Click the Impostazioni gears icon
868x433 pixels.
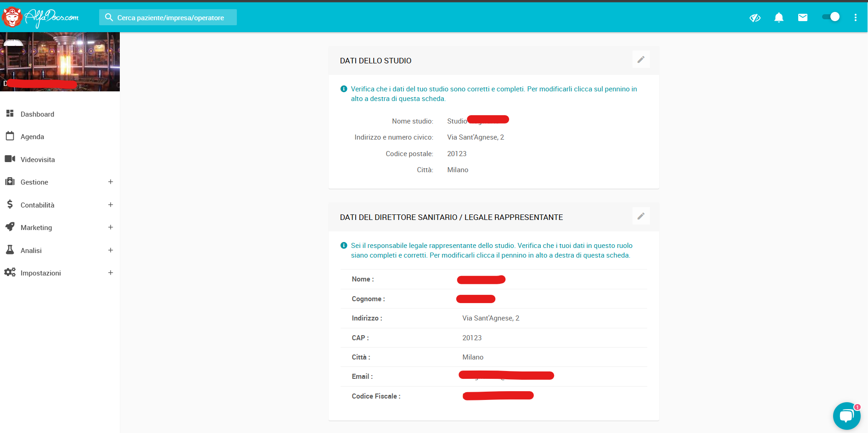pos(10,272)
